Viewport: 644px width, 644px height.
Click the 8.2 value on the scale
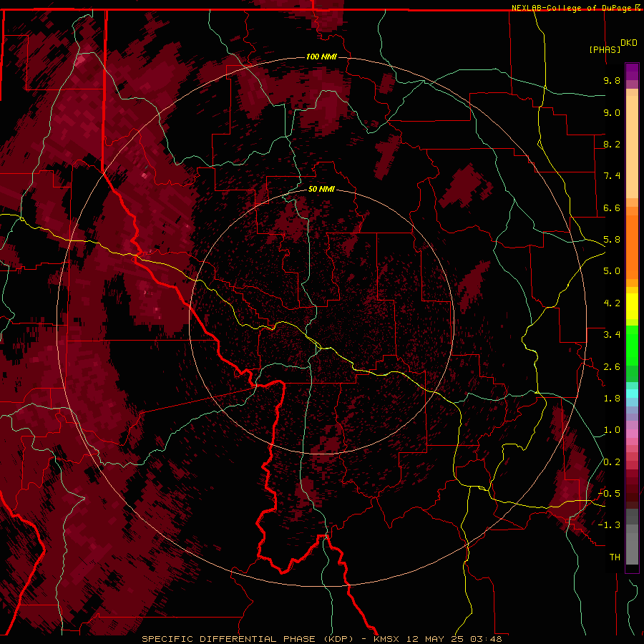(x=612, y=144)
